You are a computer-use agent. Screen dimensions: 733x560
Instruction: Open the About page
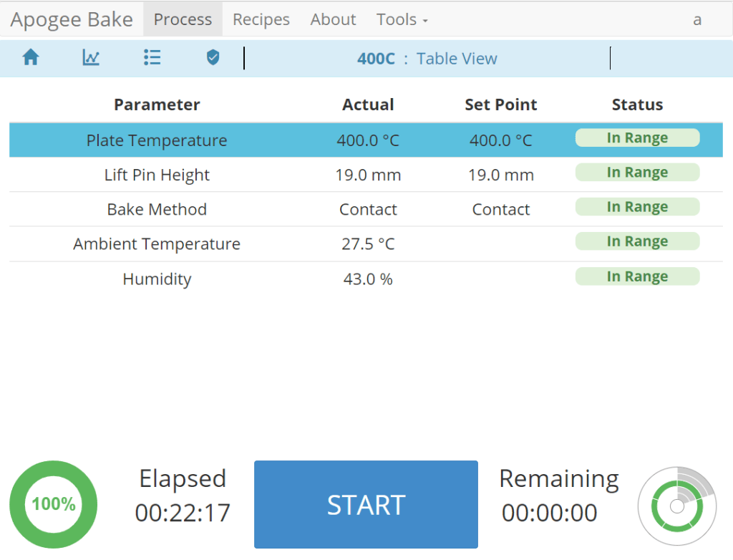pos(333,19)
